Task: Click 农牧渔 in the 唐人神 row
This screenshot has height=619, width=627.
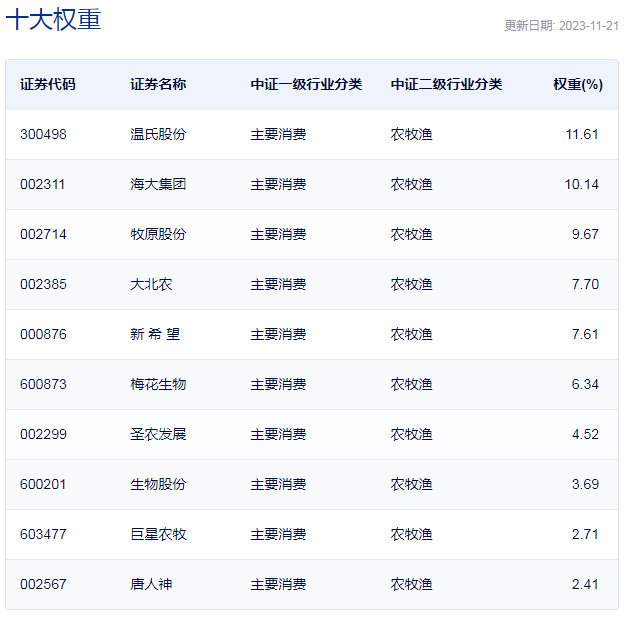Action: [411, 584]
